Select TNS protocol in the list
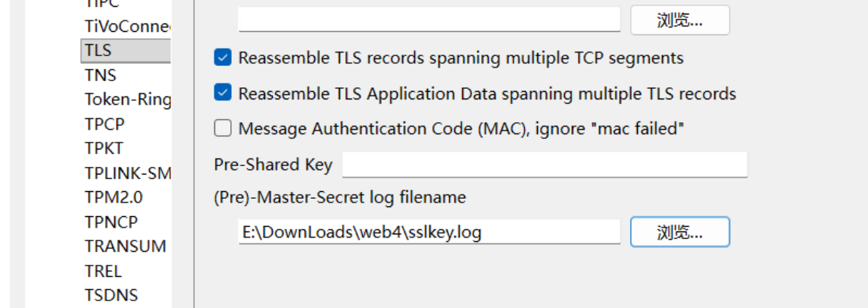868x308 pixels. point(101,75)
